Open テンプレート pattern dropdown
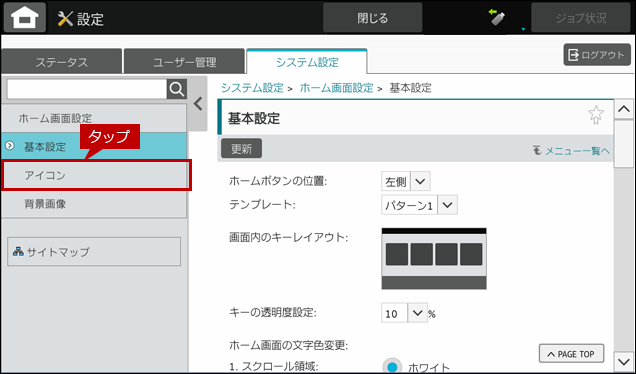636x374 pixels. point(419,205)
